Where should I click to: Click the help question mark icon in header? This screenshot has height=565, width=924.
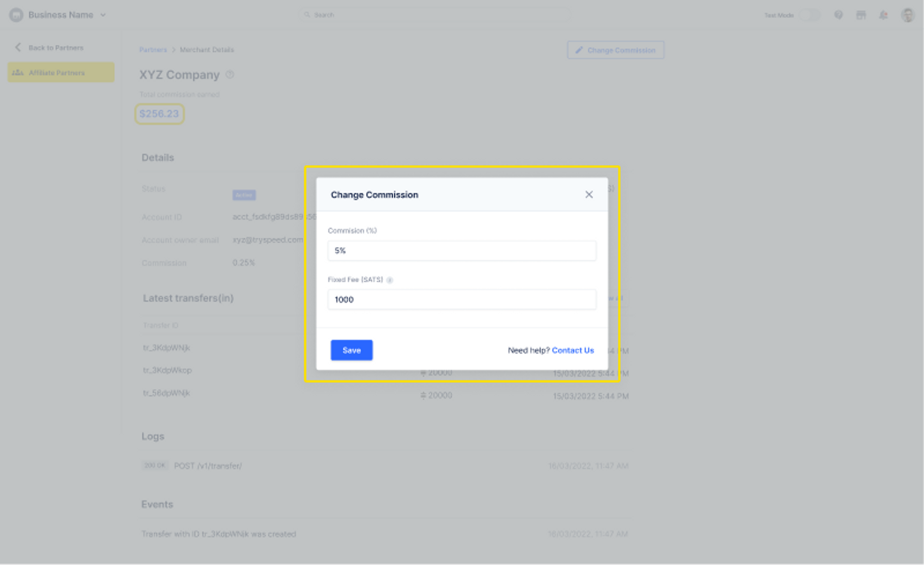click(838, 15)
